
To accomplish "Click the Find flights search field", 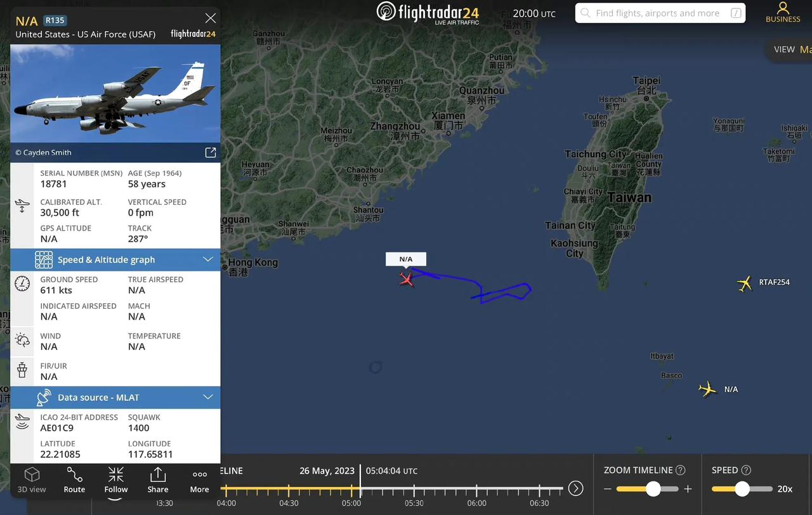I will click(x=660, y=13).
